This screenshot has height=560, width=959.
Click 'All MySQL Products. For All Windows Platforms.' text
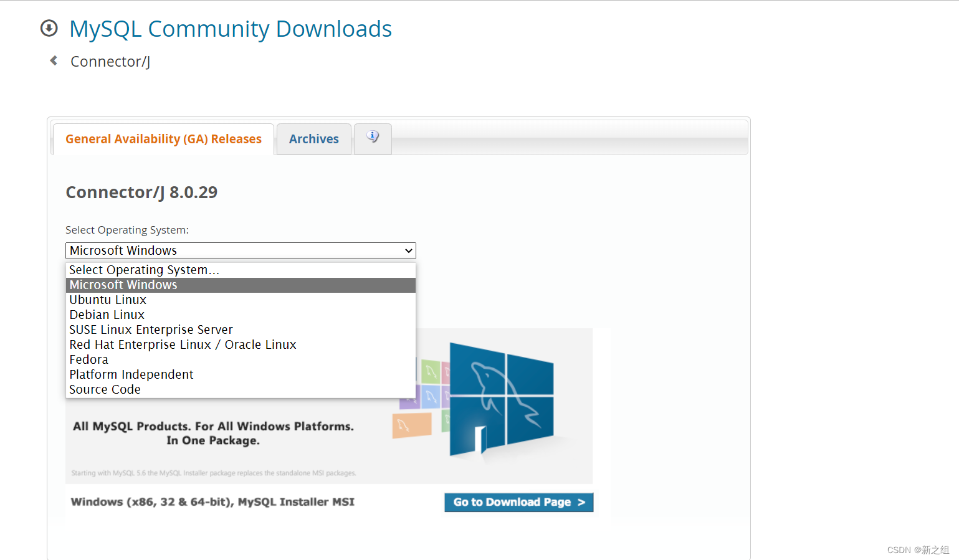coord(213,427)
